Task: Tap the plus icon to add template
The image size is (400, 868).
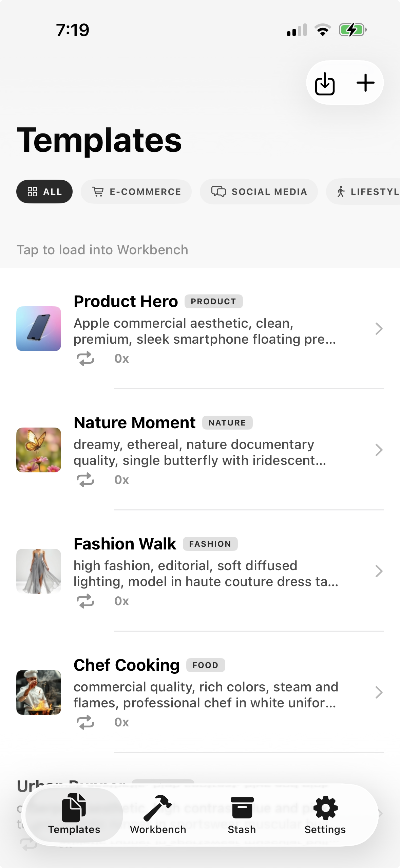Action: [x=365, y=83]
